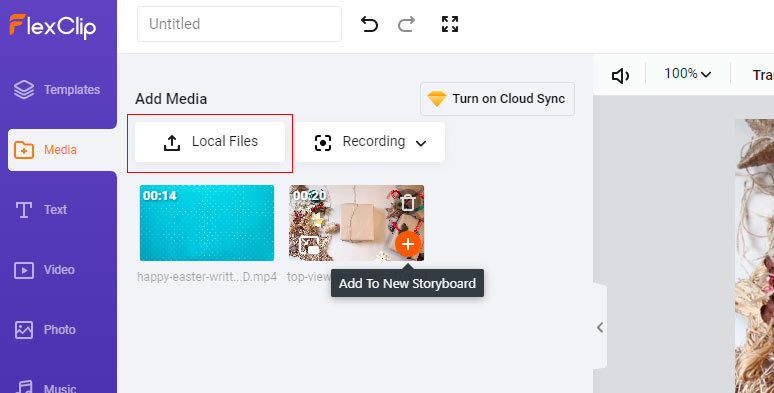Toggle fullscreen mode icon
Viewport: 774px width, 393px height.
pos(450,24)
